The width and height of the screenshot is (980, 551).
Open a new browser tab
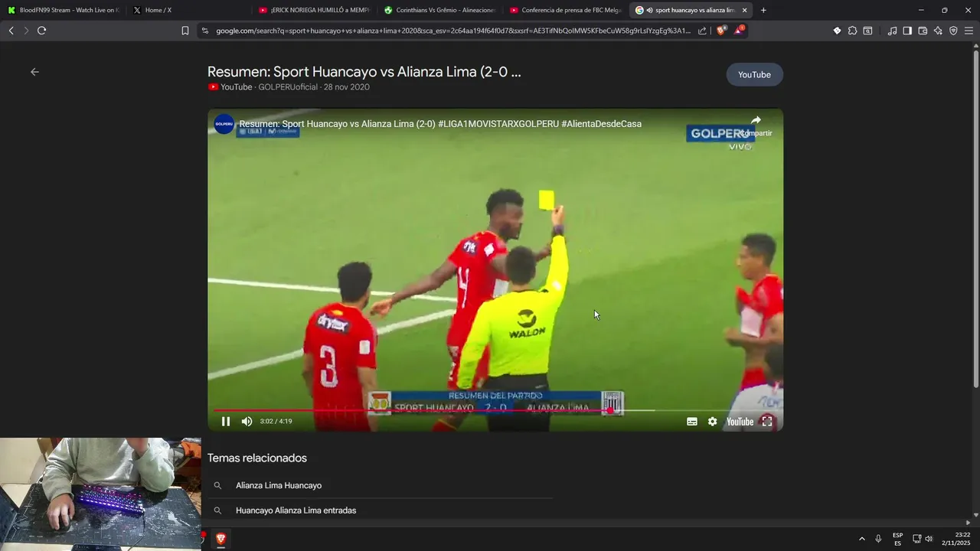click(763, 10)
